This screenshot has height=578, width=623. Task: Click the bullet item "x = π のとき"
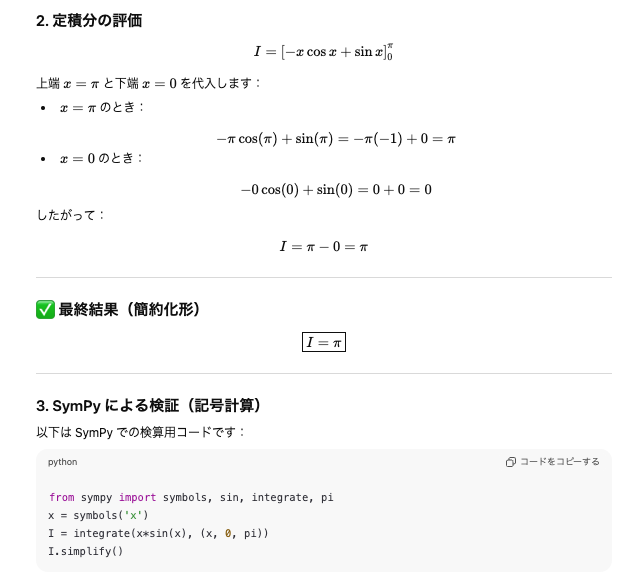point(102,107)
